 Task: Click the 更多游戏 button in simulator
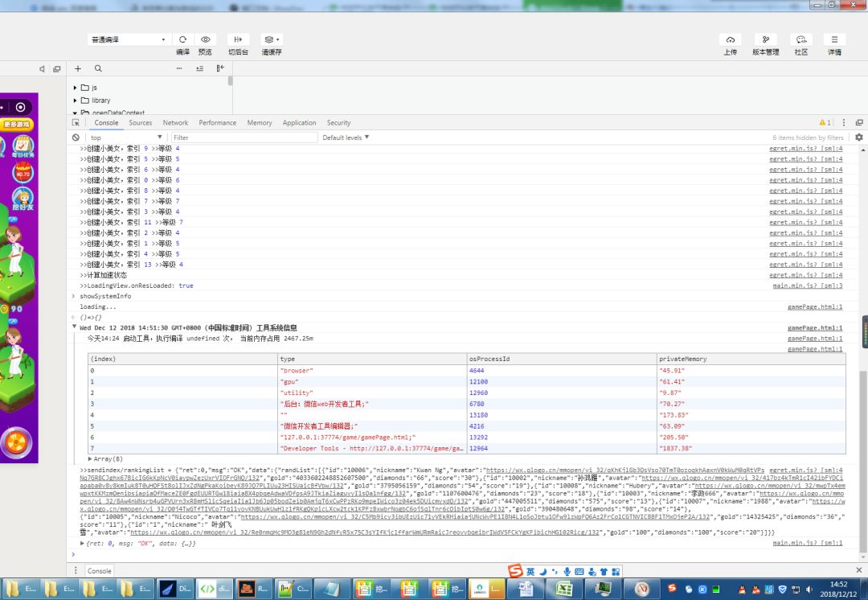[x=17, y=125]
